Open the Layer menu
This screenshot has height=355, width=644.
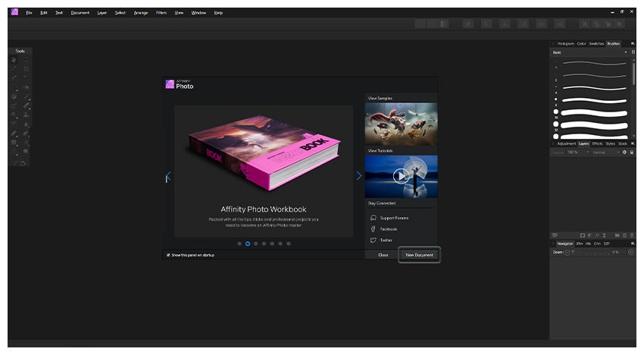coord(102,13)
